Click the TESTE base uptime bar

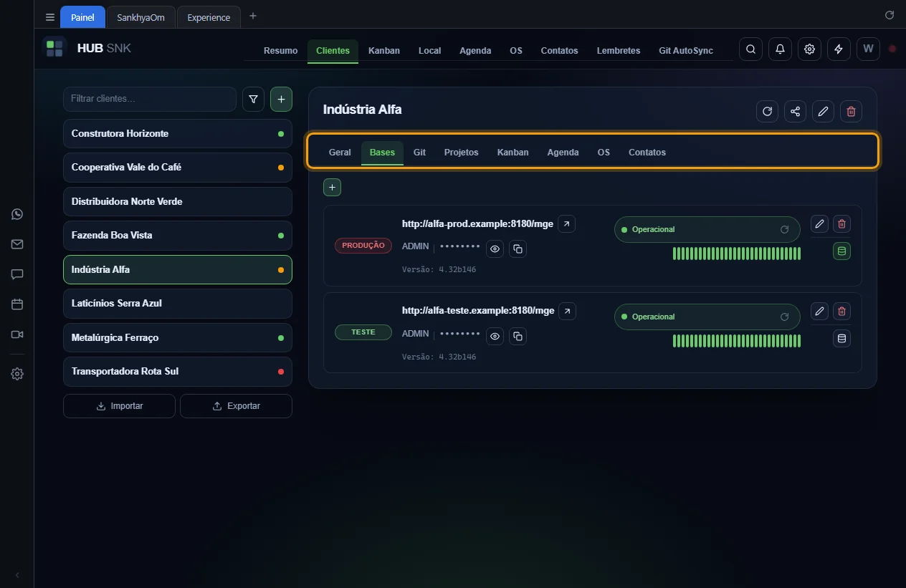coord(737,341)
